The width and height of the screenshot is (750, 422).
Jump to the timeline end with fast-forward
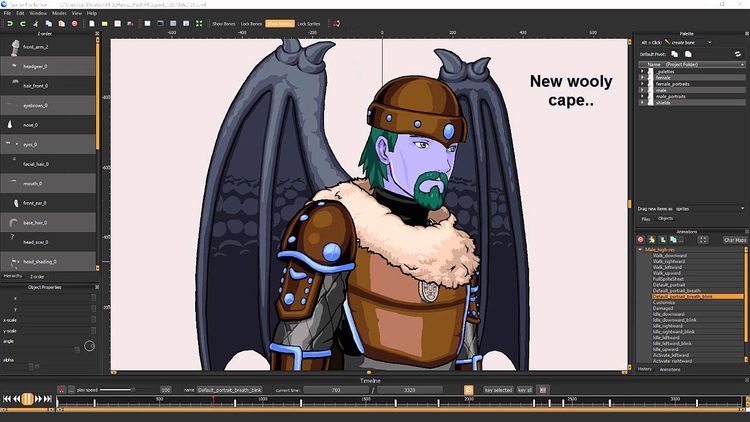coord(48,399)
